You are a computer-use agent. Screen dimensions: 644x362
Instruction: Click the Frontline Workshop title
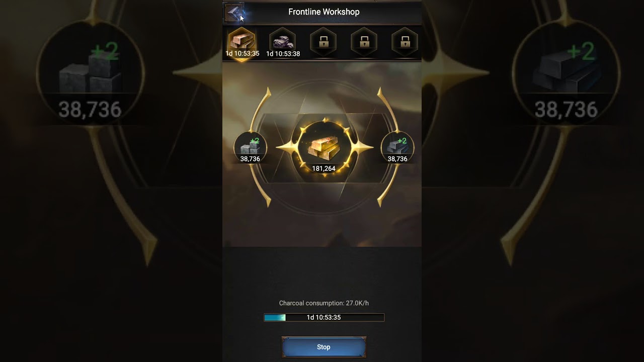pos(324,12)
